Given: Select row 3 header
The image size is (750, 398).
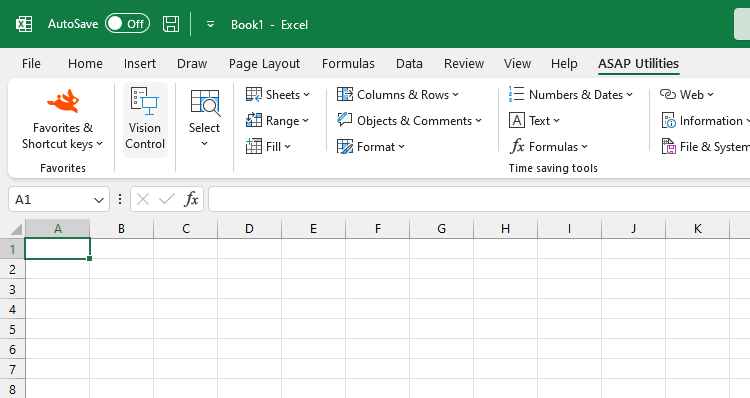Looking at the screenshot, I should tap(12, 289).
